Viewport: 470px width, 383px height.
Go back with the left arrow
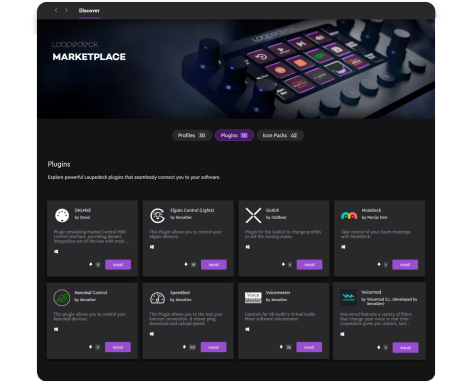tap(56, 10)
